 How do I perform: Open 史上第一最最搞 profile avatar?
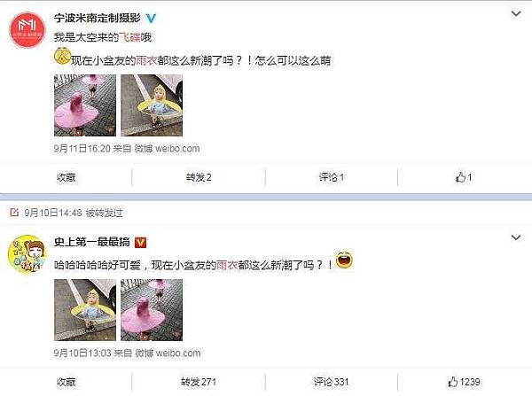[x=27, y=253]
